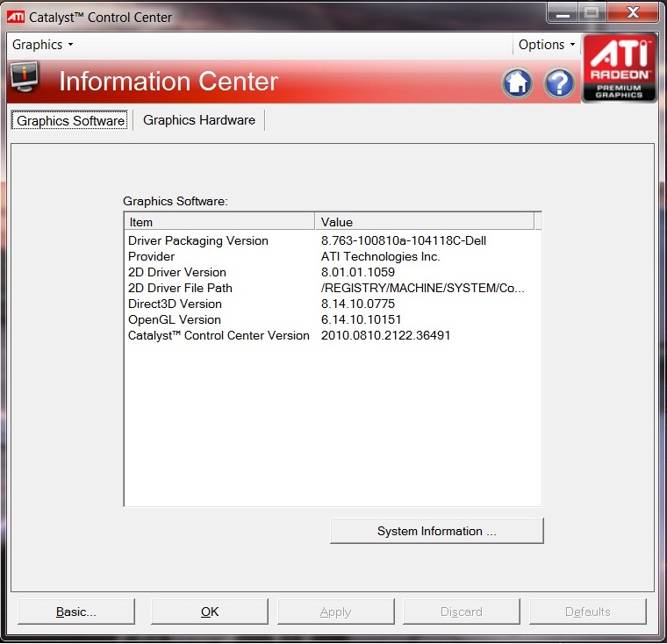The image size is (667, 644).
Task: Switch to the Graphics Software tab
Action: pos(69,120)
